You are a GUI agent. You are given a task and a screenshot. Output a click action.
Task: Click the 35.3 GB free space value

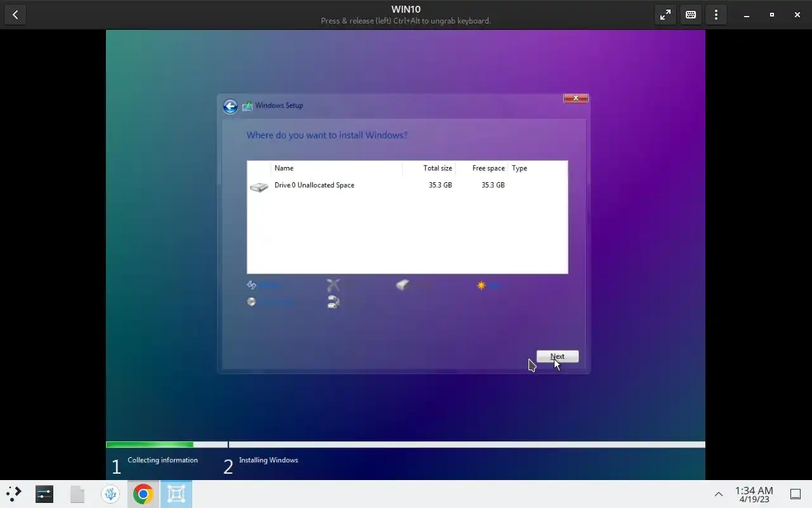click(493, 185)
